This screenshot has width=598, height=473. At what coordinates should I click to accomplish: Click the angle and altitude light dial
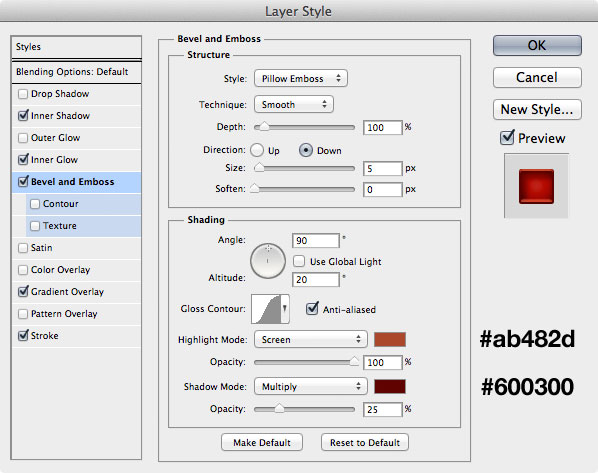pos(268,261)
